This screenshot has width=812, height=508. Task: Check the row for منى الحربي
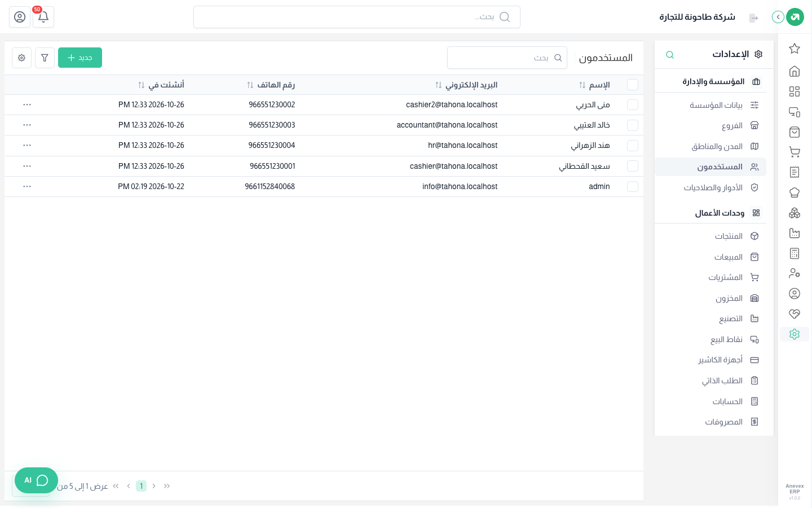pyautogui.click(x=633, y=105)
